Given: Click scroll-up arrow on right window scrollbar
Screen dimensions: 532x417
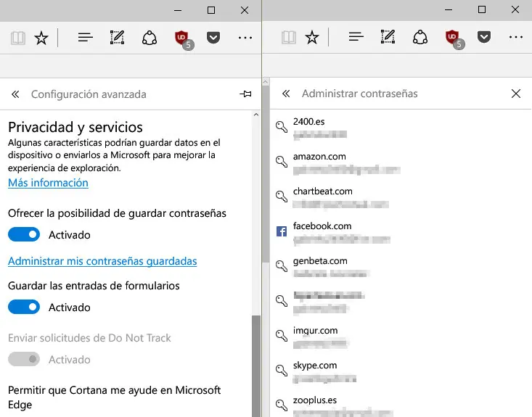Looking at the screenshot, I should (266, 82).
